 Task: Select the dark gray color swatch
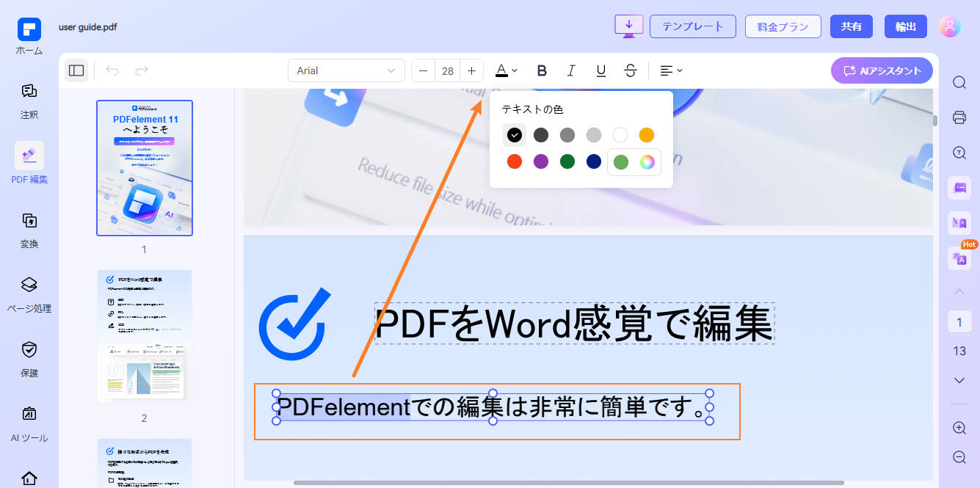coord(541,135)
